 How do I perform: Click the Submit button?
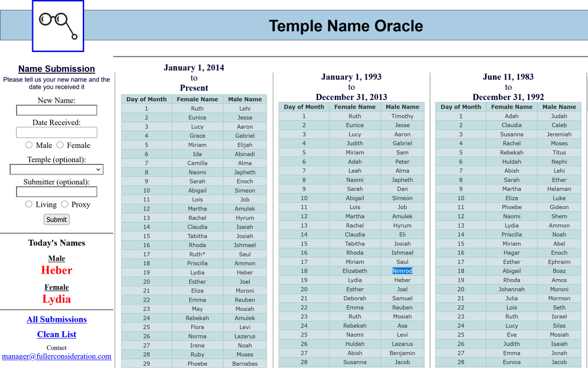coord(57,219)
